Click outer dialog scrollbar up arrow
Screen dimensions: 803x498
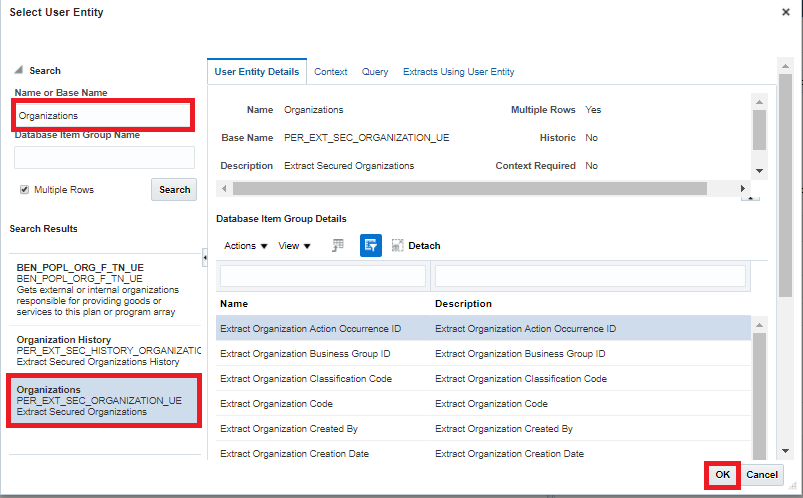pos(785,66)
